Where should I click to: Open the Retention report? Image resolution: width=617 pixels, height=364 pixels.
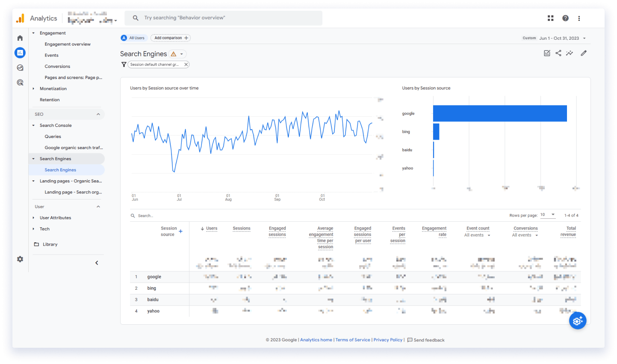tap(50, 100)
